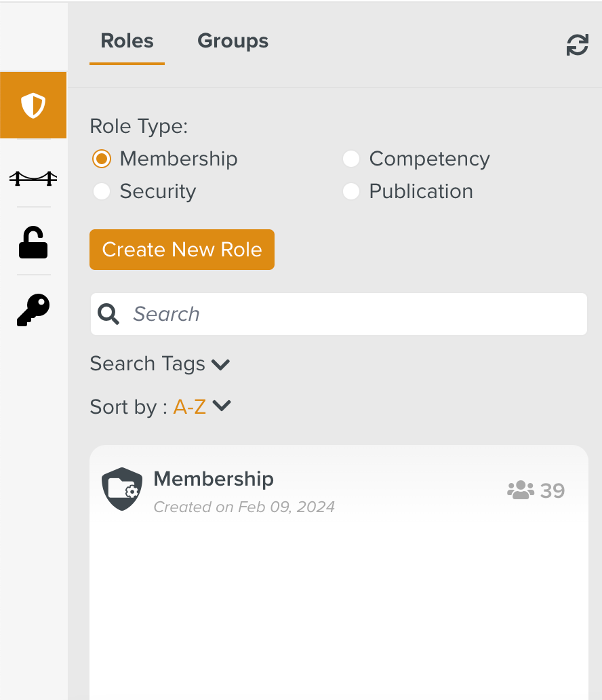The height and width of the screenshot is (700, 602).
Task: Switch to the Roles tab
Action: pyautogui.click(x=127, y=41)
